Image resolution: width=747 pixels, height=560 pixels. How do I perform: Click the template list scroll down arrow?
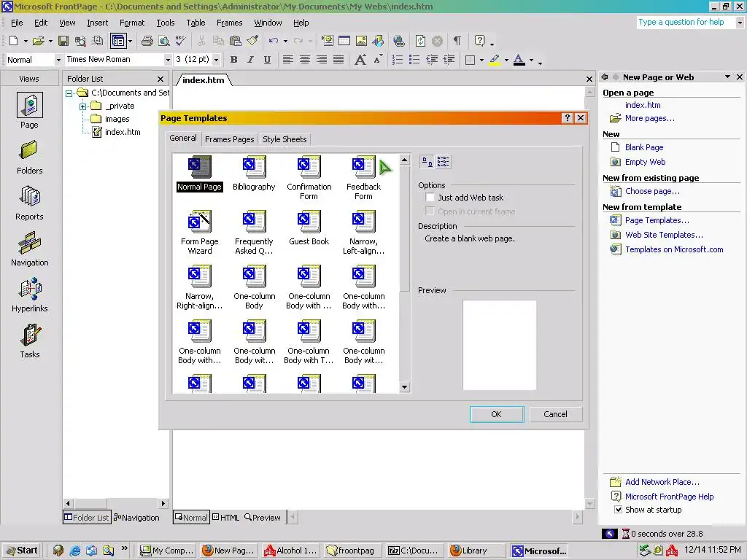404,386
